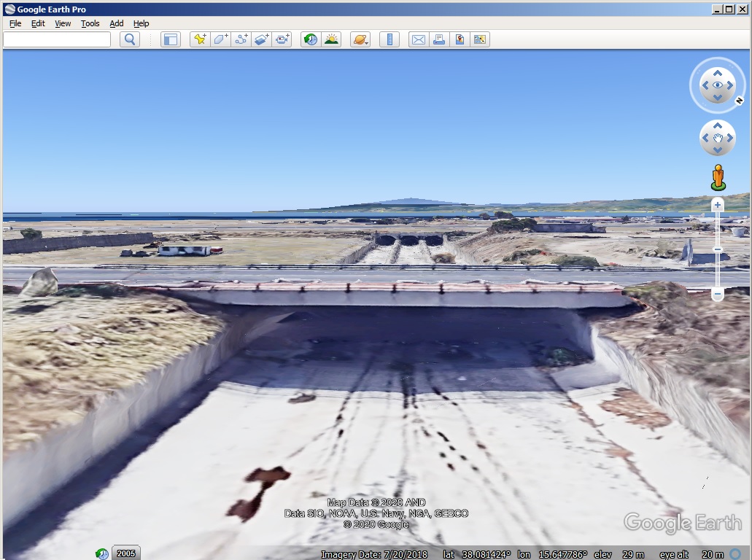The image size is (752, 560).
Task: Click the Search magnifier button
Action: click(129, 39)
